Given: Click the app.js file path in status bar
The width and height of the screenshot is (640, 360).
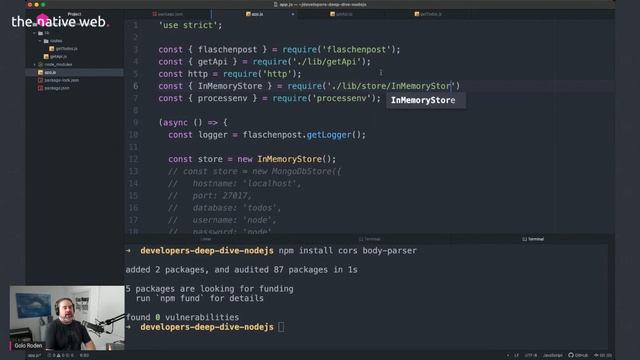Looking at the screenshot, I should (34, 356).
